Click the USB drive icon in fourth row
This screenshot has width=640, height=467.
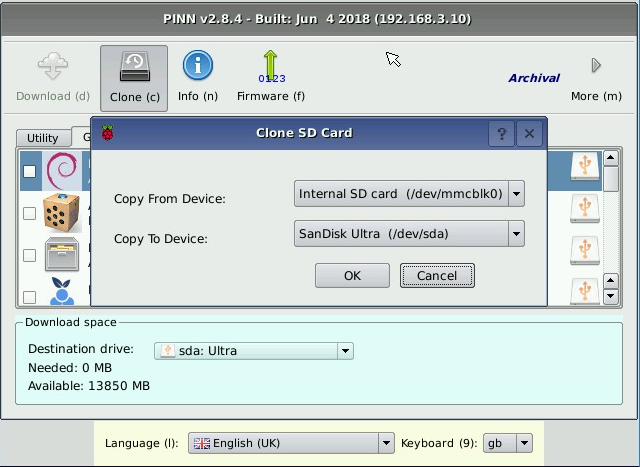[585, 291]
